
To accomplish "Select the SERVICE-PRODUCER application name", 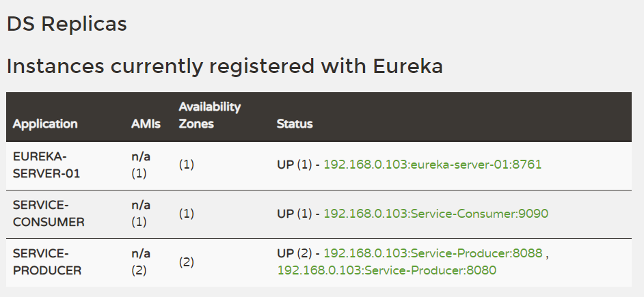I will point(47,262).
